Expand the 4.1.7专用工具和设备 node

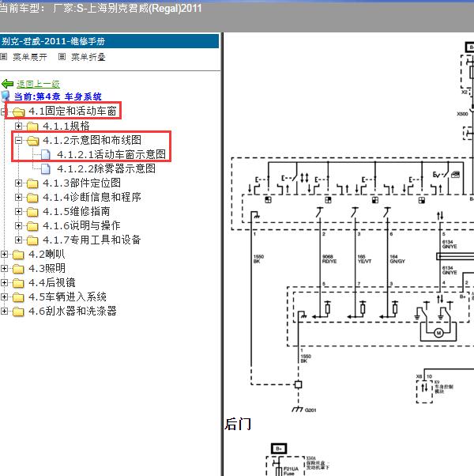(18, 240)
